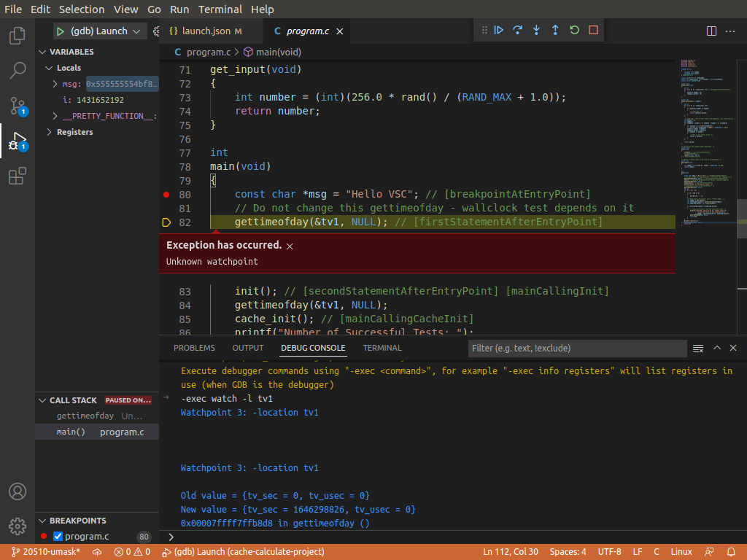747x560 pixels.
Task: Uncheck the program.c breakpoint checkbox
Action: 57,536
